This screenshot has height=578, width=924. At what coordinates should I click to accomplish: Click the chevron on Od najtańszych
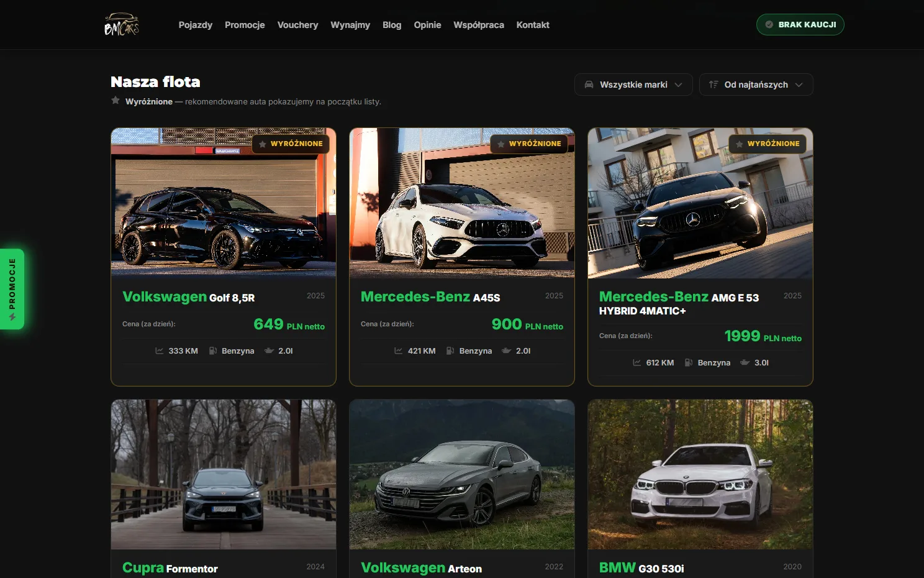click(799, 85)
